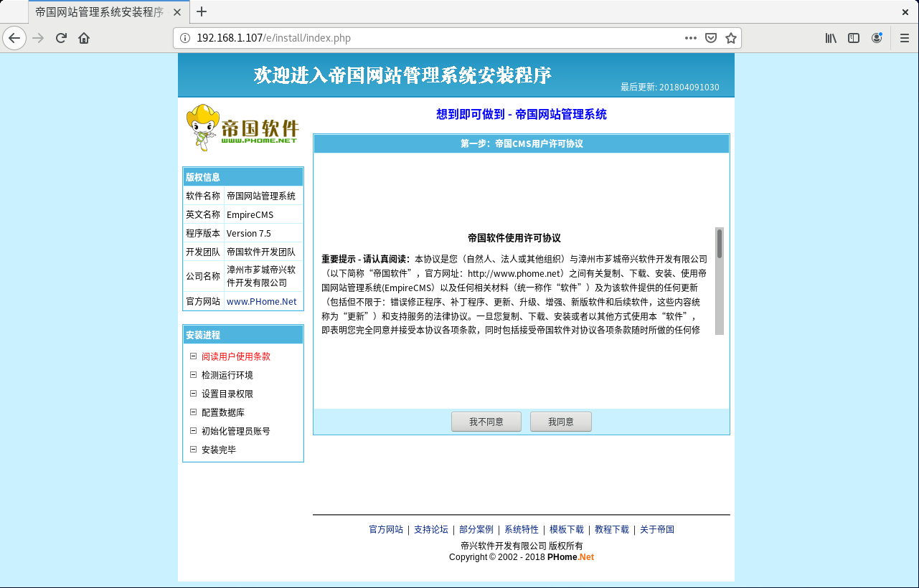Select 检测运行环境 install step
Image resolution: width=919 pixels, height=588 pixels.
(x=227, y=375)
